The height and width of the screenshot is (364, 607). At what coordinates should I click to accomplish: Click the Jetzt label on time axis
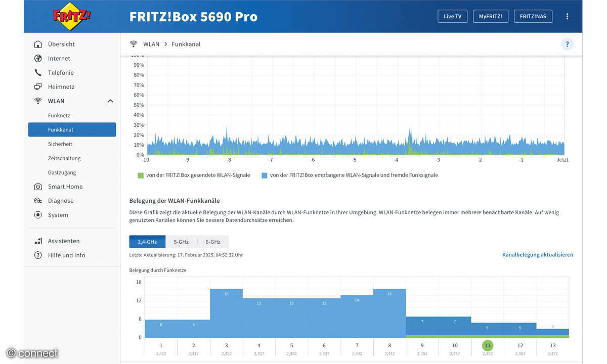pyautogui.click(x=562, y=160)
